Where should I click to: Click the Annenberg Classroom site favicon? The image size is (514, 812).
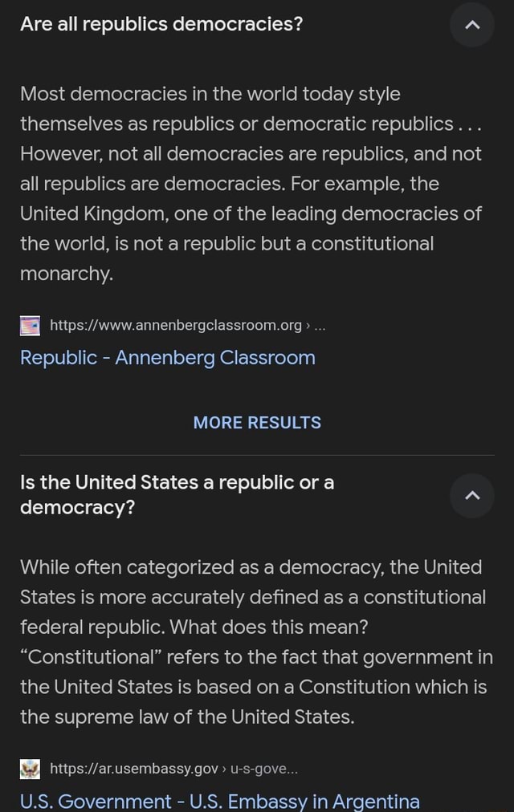tap(30, 325)
